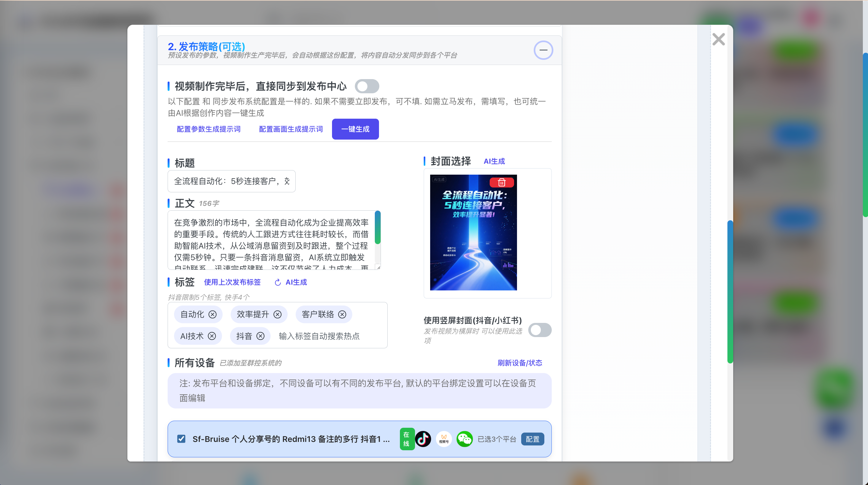
Task: Click AI生成 next to 封面选择
Action: (x=494, y=161)
